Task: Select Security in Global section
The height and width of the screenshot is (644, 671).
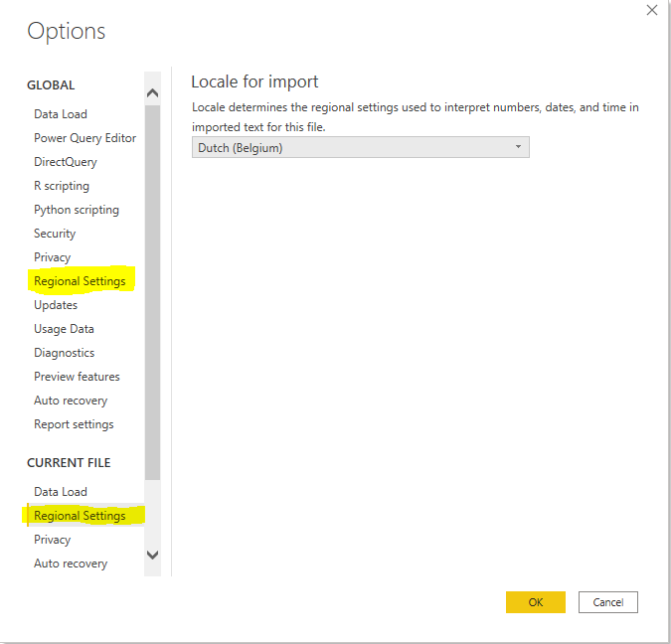Action: (x=55, y=234)
